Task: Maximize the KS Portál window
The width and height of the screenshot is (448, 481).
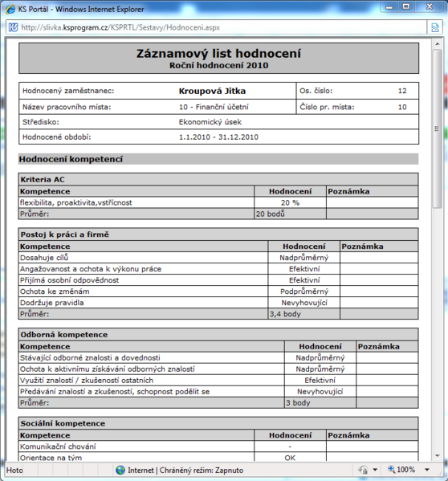Action: [x=406, y=7]
